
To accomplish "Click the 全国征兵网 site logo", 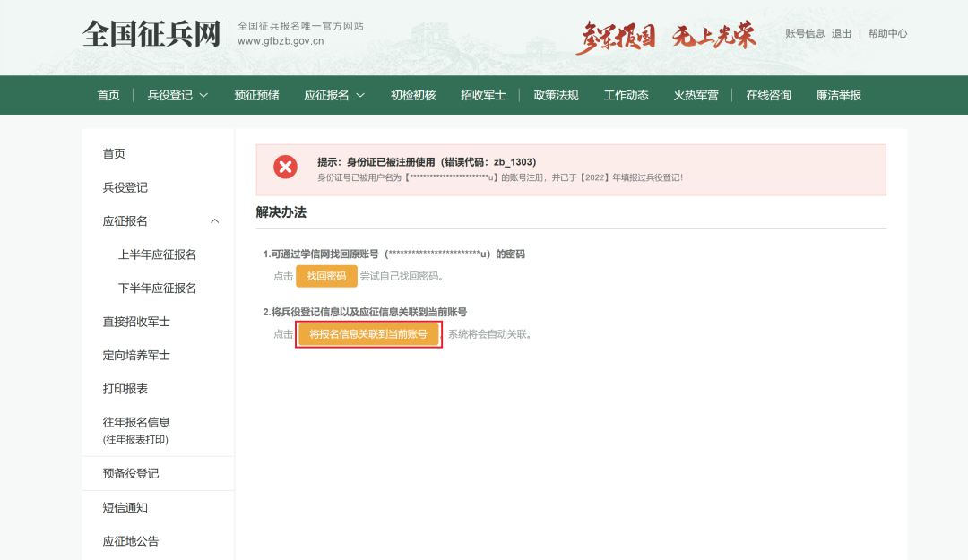I will pyautogui.click(x=151, y=34).
